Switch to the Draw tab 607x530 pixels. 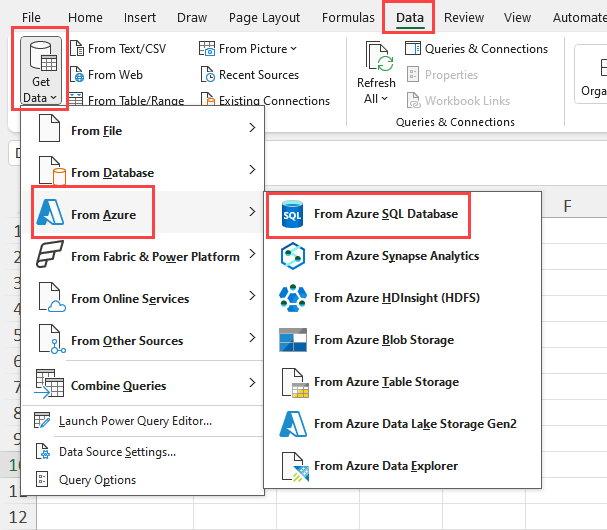coord(192,17)
